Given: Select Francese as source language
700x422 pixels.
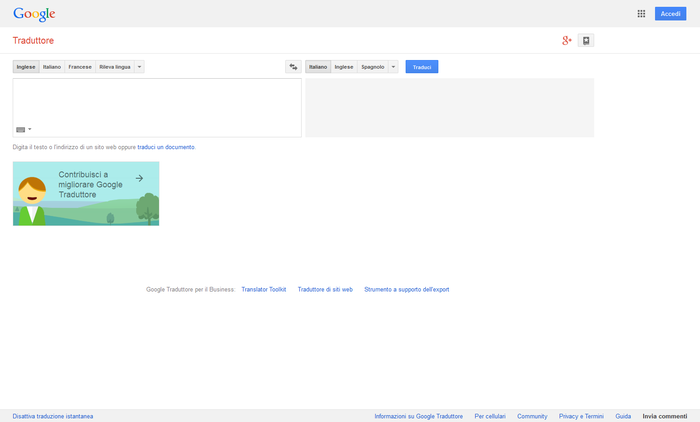Looking at the screenshot, I should [x=80, y=67].
